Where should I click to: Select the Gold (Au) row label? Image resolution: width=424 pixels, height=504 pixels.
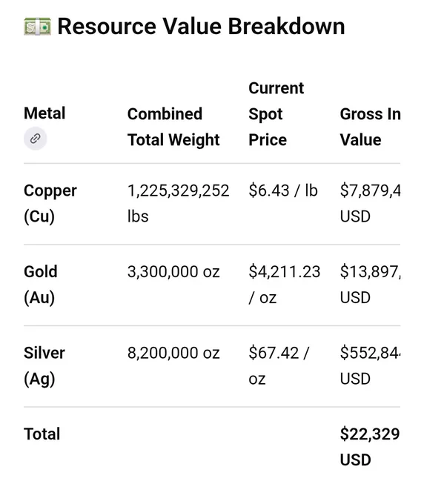click(x=41, y=285)
